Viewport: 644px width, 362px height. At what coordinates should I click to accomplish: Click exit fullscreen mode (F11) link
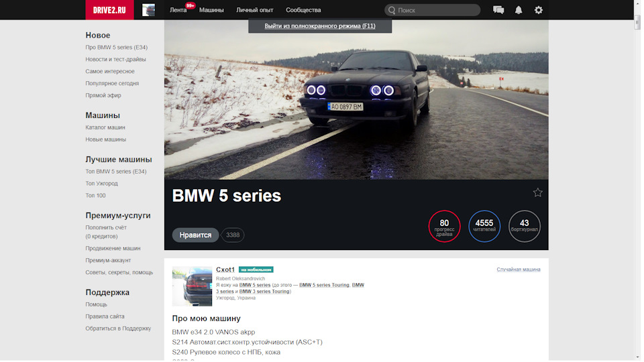click(x=320, y=26)
